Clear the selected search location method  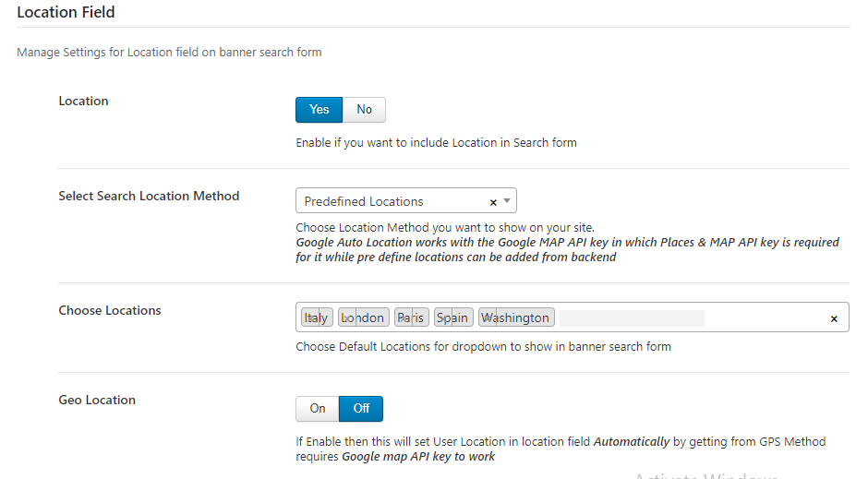click(x=493, y=202)
